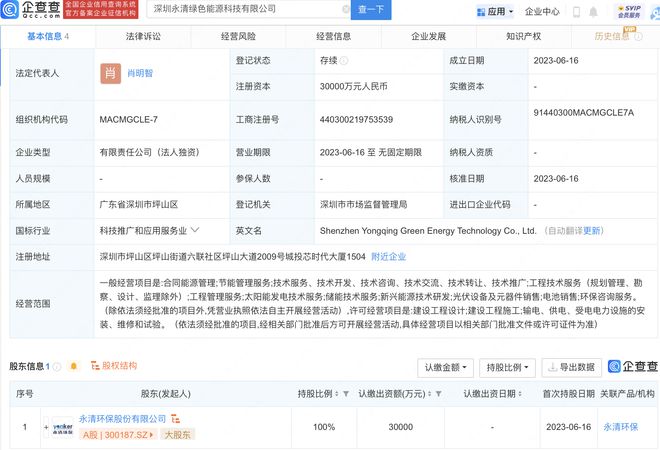Open the mobile phone icon in header

click(x=576, y=12)
